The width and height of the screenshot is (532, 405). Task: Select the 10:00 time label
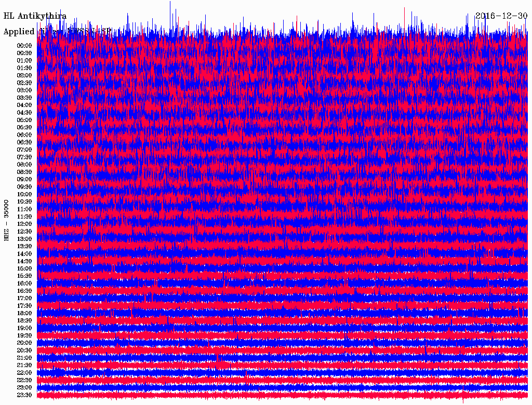point(24,194)
